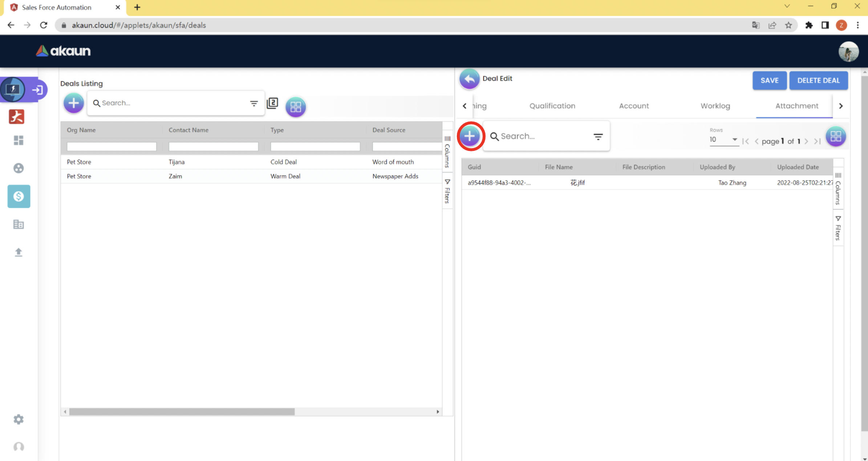Click the SAVE button
The width and height of the screenshot is (868, 461).
769,80
